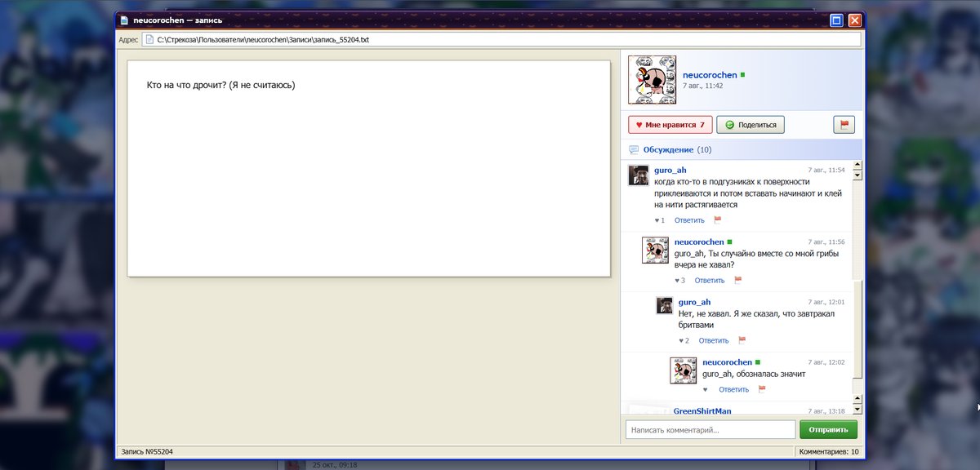Toggle the 'Мне нравится' like button

(670, 125)
